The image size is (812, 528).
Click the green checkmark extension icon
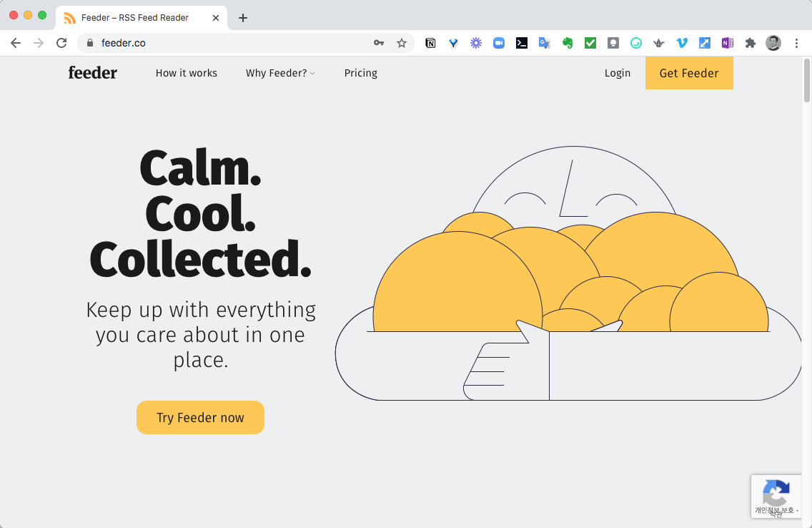pos(590,43)
